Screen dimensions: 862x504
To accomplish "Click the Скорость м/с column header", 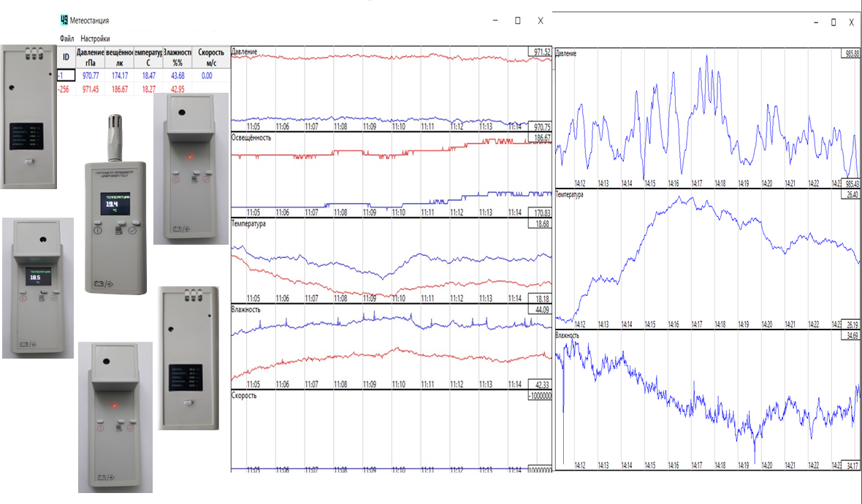I will [x=207, y=58].
